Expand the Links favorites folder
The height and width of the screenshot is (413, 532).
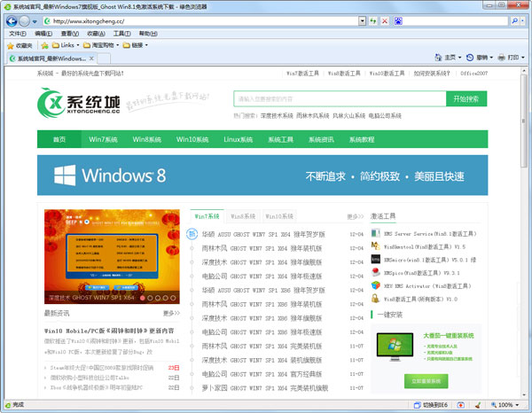[x=66, y=45]
